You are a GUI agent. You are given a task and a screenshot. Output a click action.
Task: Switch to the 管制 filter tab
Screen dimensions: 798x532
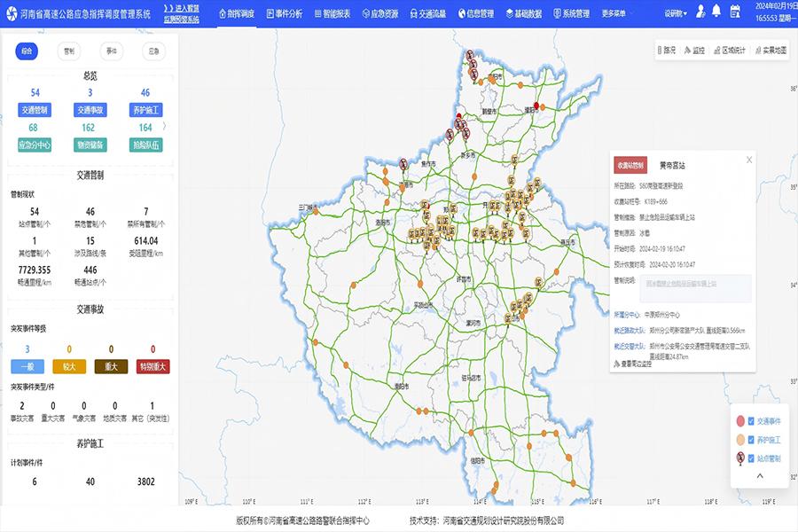(x=68, y=51)
